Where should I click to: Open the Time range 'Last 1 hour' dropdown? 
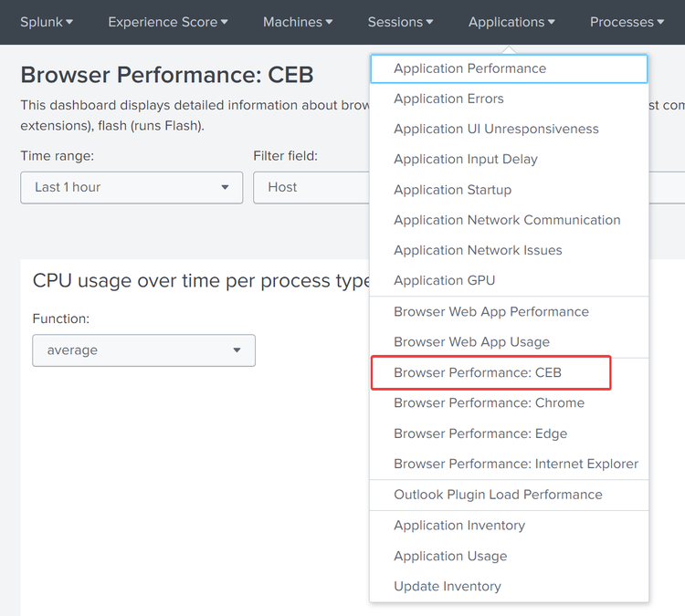(132, 187)
